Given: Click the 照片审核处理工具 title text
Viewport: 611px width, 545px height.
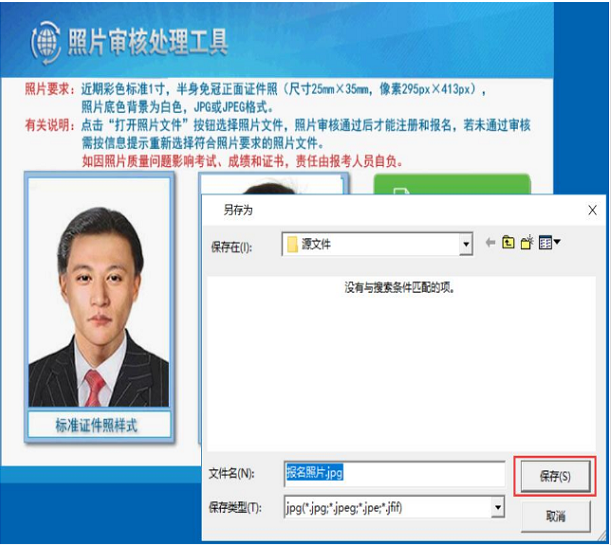Looking at the screenshot, I should point(147,41).
